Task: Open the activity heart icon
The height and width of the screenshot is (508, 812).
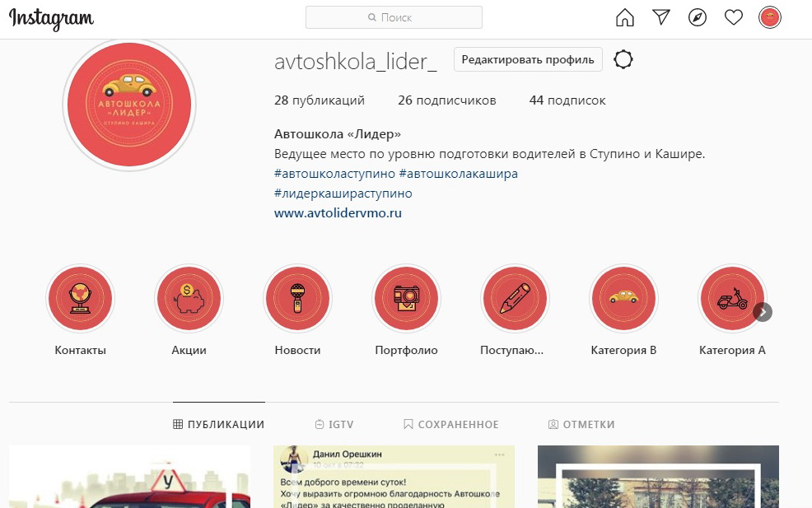Action: click(733, 17)
